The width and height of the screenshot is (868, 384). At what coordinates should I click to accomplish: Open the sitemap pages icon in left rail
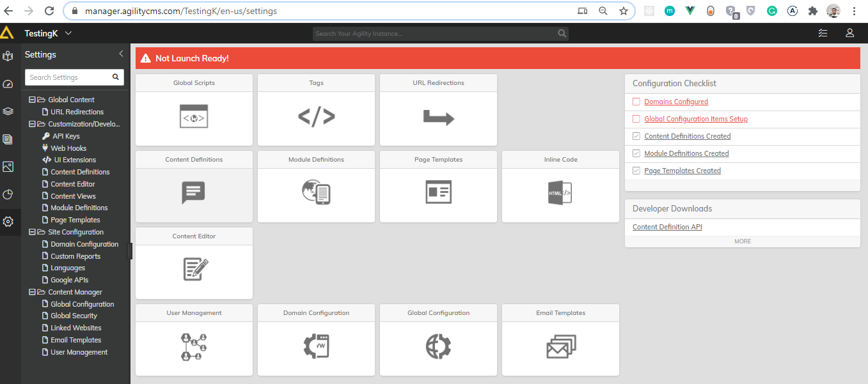[8, 56]
